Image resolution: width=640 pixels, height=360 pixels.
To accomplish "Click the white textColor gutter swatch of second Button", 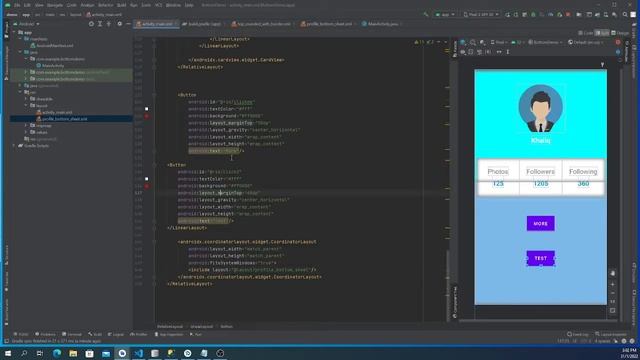I will point(147,179).
